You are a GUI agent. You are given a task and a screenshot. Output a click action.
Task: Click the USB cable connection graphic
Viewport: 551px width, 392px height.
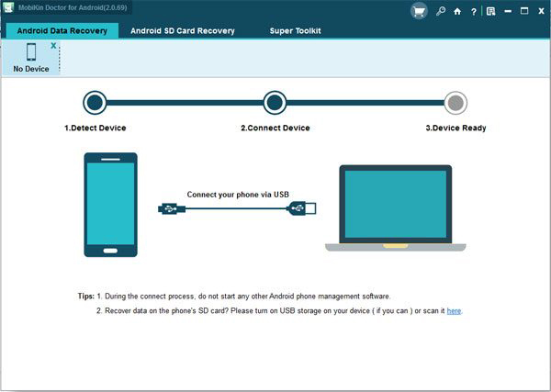237,208
